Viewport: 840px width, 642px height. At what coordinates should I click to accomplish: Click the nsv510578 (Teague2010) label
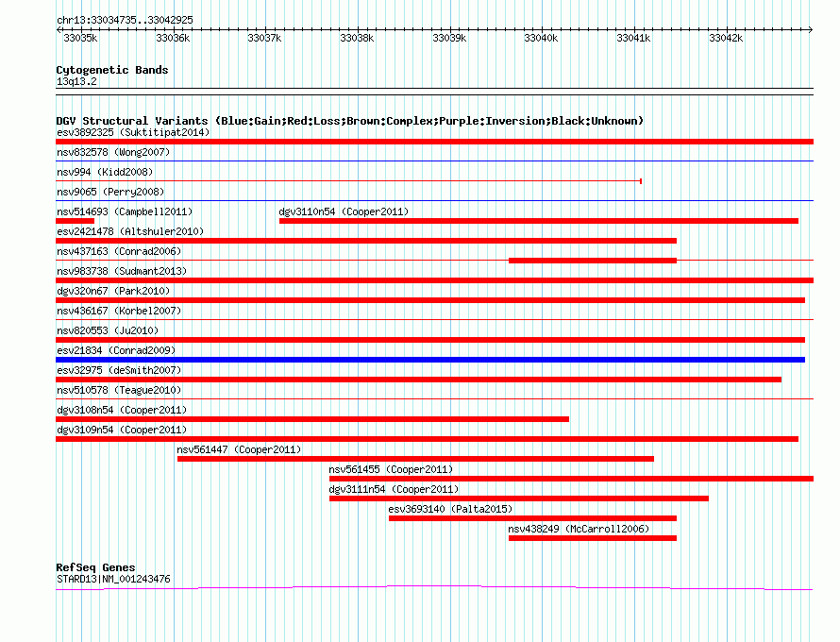tap(119, 390)
